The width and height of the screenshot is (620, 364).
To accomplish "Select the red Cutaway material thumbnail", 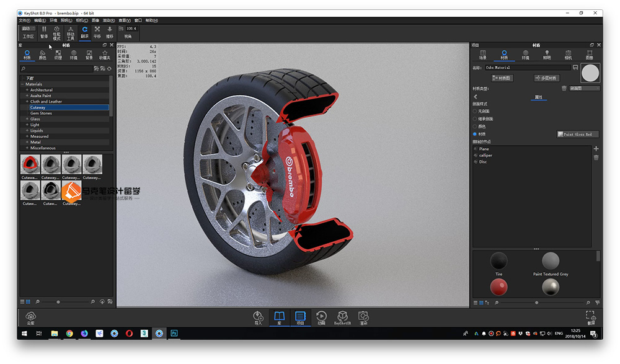I will pos(30,164).
